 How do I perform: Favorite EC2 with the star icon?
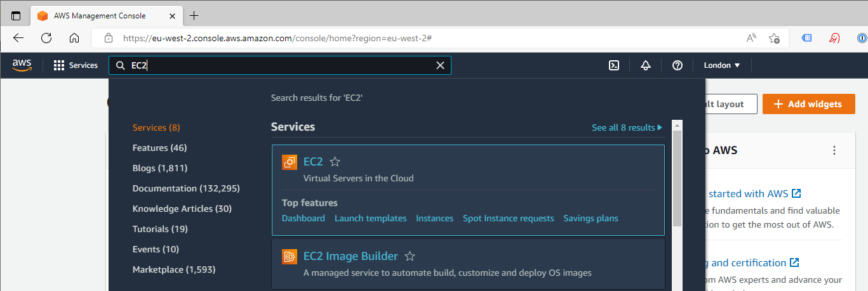(335, 162)
